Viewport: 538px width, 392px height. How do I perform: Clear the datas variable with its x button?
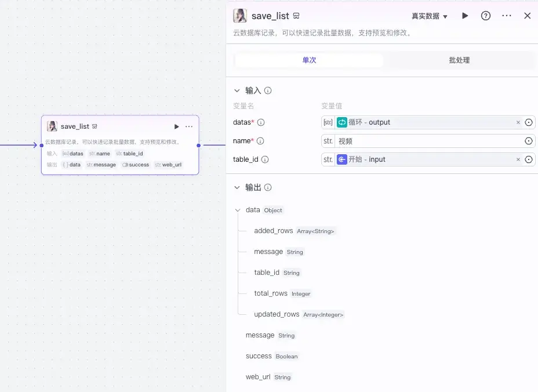[x=518, y=122]
